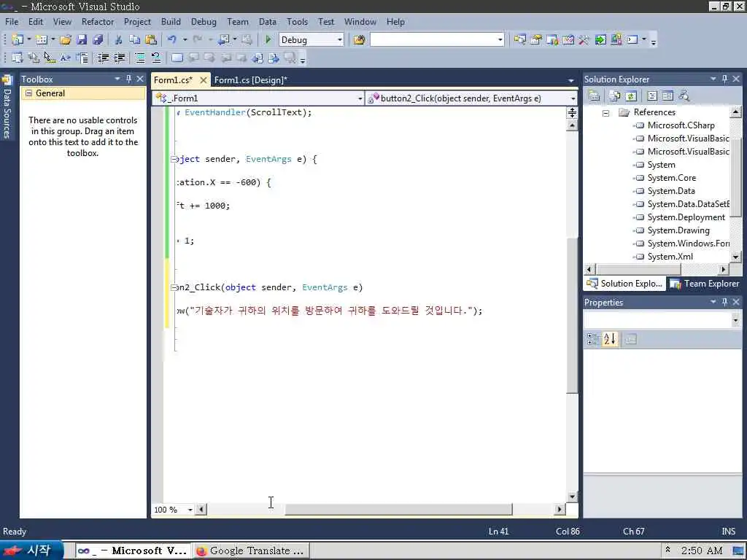Open the Data Sources side tab

pos(7,108)
